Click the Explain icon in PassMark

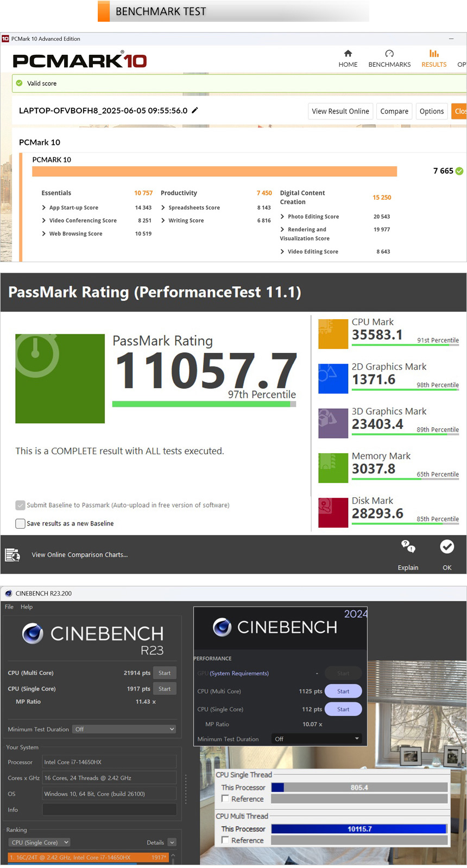(408, 547)
